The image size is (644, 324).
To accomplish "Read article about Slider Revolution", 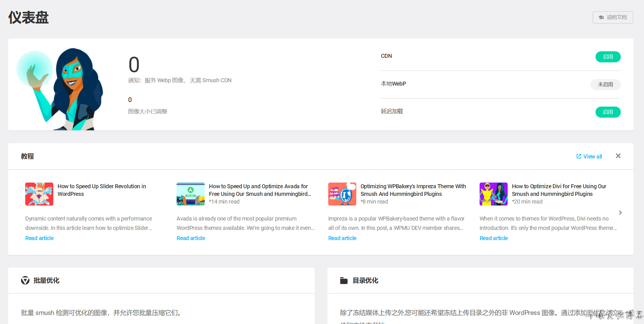I will pyautogui.click(x=39, y=238).
